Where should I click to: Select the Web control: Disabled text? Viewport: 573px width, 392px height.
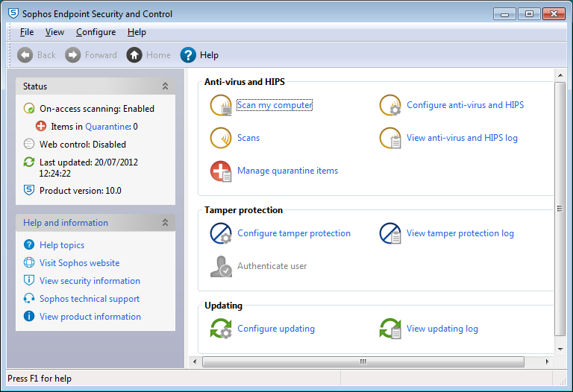83,145
